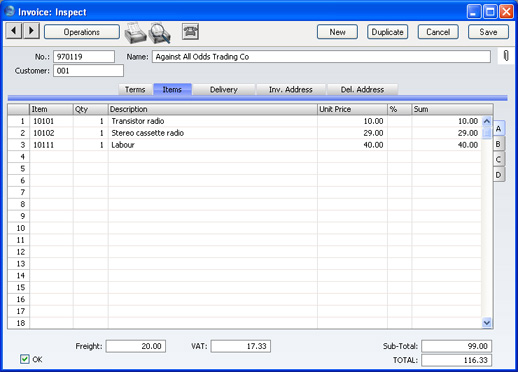The width and height of the screenshot is (518, 372).
Task: Open print preview magnifier icon
Action: (x=160, y=33)
